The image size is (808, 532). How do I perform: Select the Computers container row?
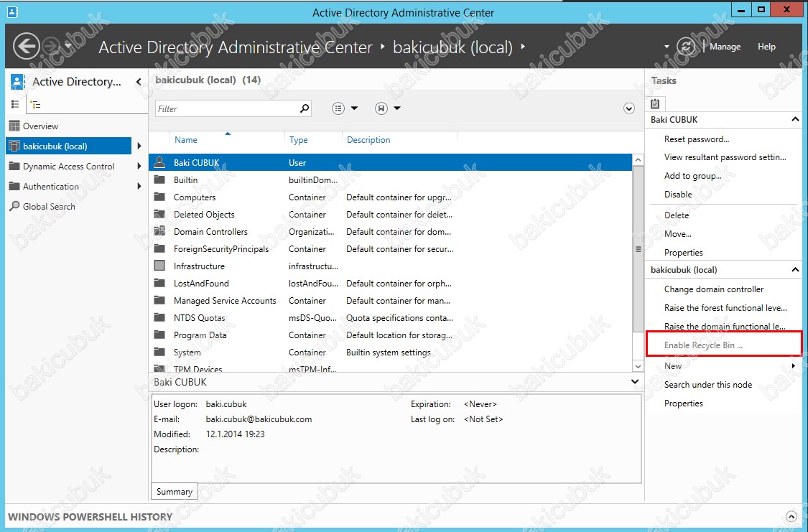391,197
